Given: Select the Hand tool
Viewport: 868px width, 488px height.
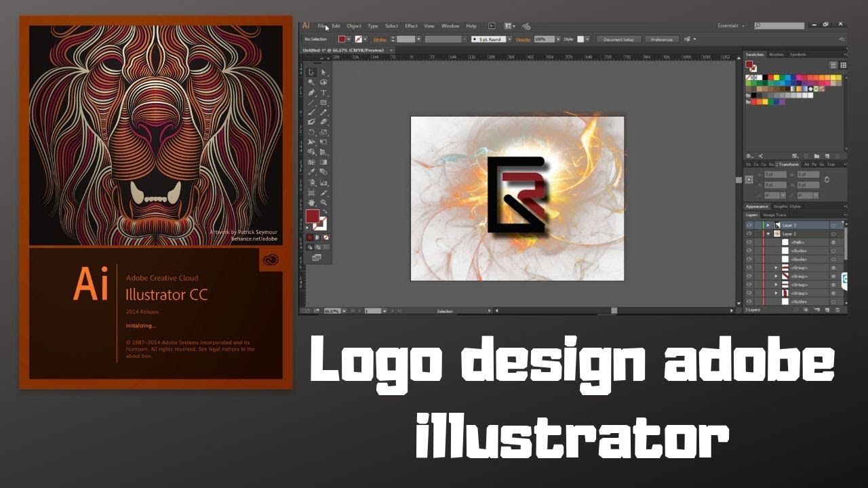Looking at the screenshot, I should (x=311, y=203).
